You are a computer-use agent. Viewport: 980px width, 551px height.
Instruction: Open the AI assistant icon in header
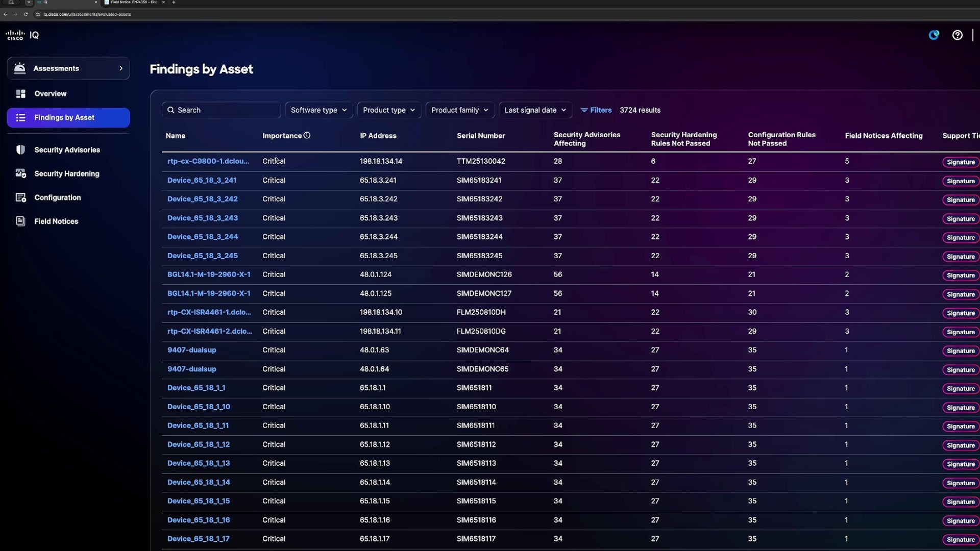point(934,35)
